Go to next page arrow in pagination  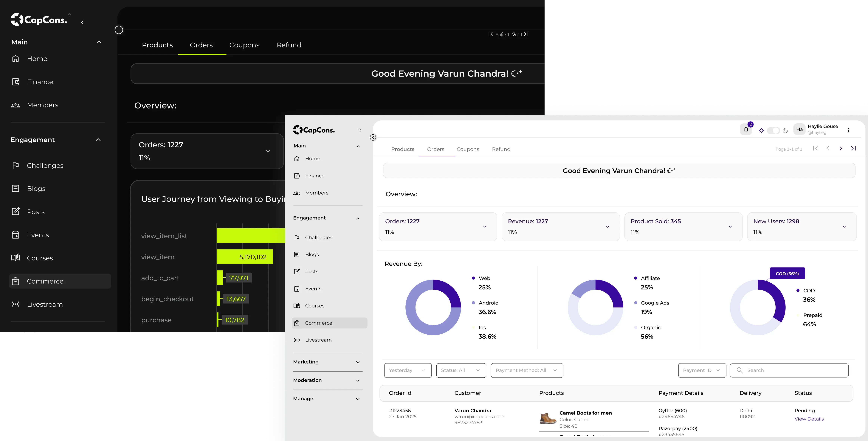841,148
